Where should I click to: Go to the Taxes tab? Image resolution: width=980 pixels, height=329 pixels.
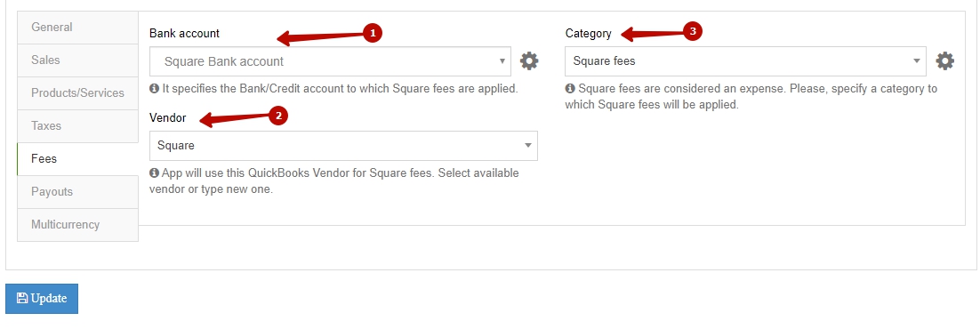[x=77, y=125]
